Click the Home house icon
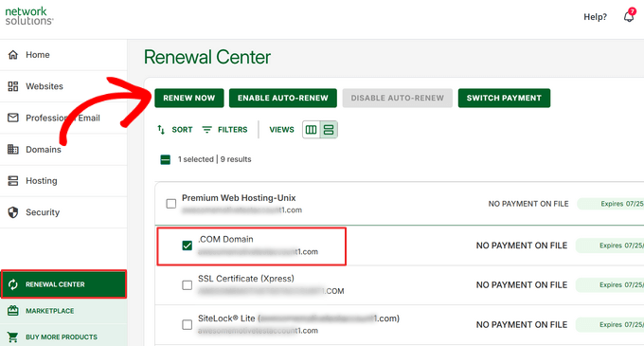This screenshot has height=346, width=644. pyautogui.click(x=13, y=55)
